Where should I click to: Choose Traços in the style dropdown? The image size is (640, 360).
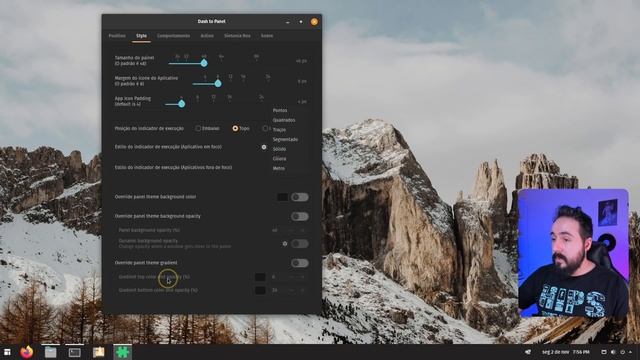pyautogui.click(x=280, y=130)
